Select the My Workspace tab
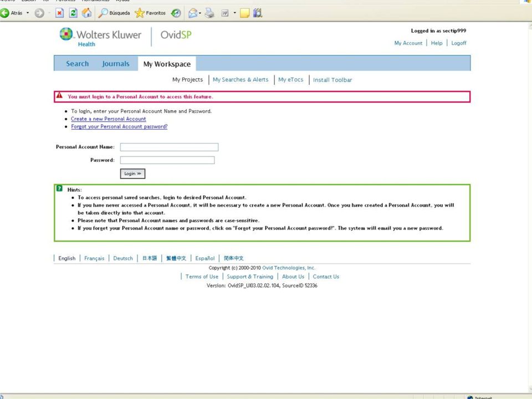The height and width of the screenshot is (399, 532). click(x=167, y=64)
